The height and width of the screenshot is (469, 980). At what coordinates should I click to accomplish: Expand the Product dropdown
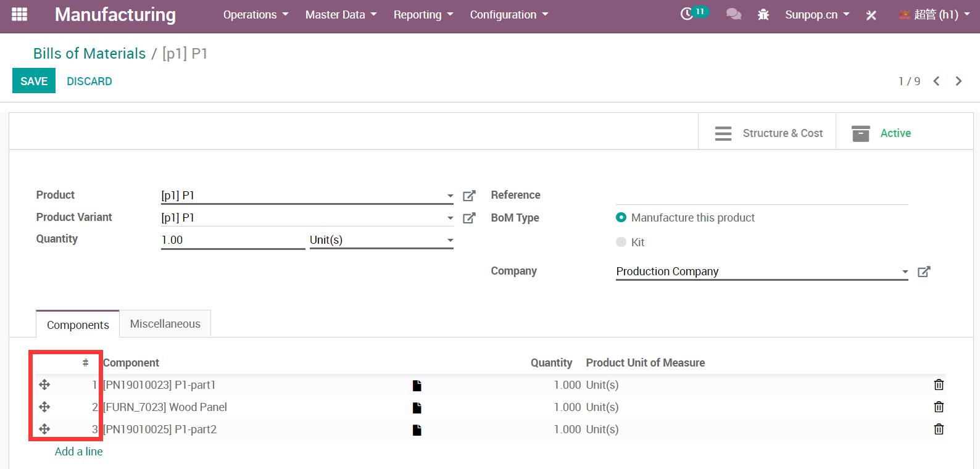coord(450,196)
